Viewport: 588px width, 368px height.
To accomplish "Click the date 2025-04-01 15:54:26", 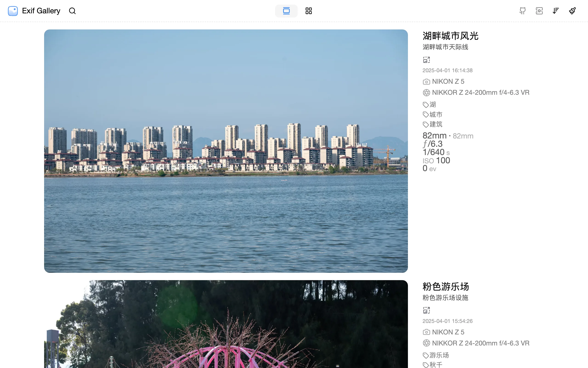I will click(447, 321).
